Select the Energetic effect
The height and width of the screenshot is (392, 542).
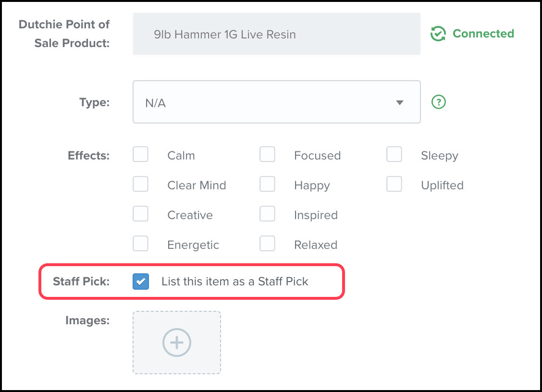coord(140,244)
